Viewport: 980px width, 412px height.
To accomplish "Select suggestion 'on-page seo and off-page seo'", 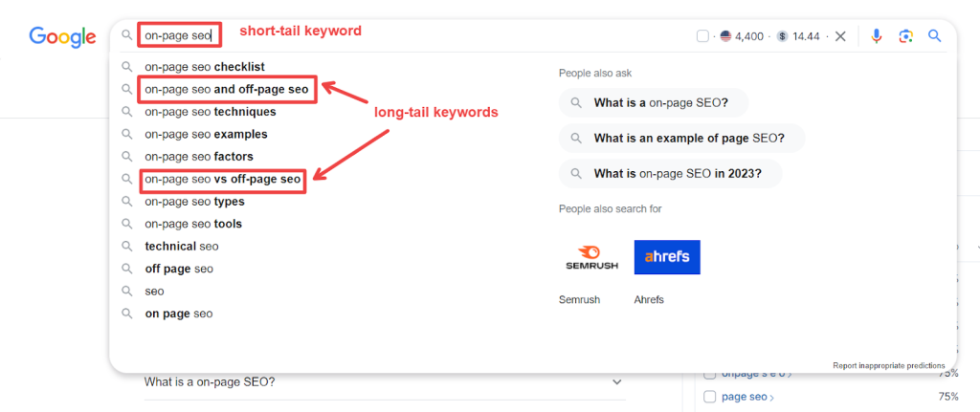I will point(227,89).
